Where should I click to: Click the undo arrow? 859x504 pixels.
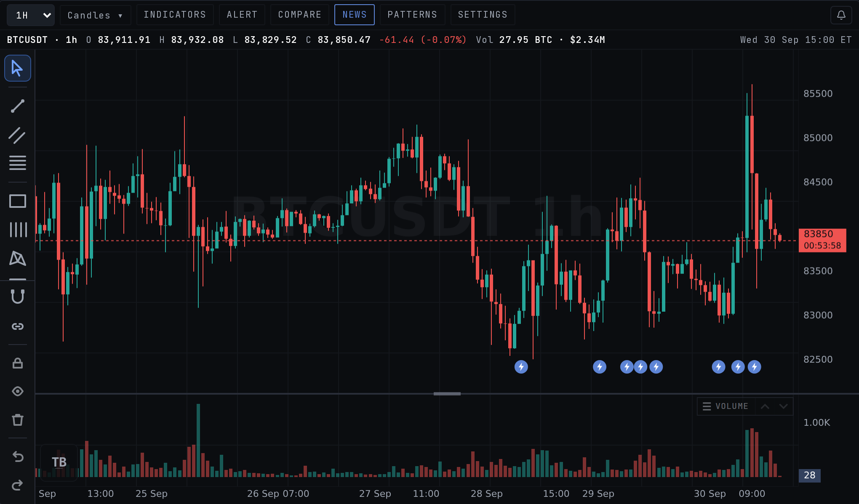[17, 456]
